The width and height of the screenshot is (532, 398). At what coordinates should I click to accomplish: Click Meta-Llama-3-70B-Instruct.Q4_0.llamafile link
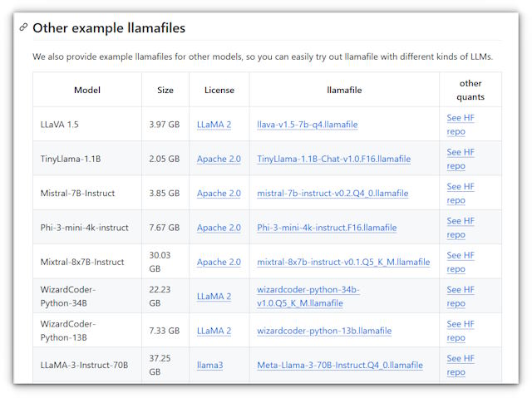click(x=339, y=366)
